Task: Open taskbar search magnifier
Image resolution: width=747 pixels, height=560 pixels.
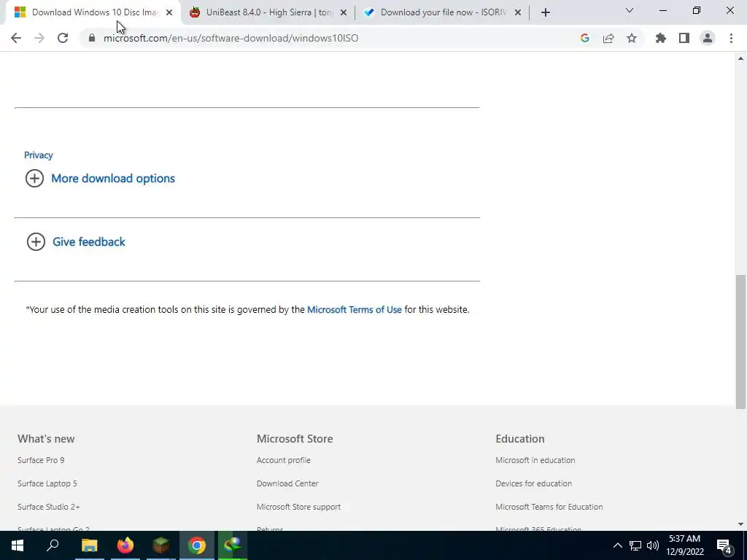Action: (x=53, y=545)
